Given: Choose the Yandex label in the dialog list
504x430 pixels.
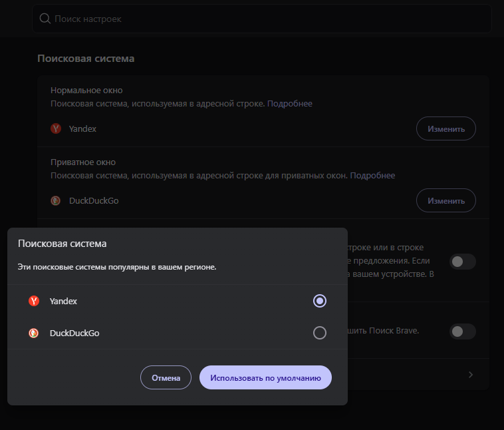Looking at the screenshot, I should pos(63,302).
